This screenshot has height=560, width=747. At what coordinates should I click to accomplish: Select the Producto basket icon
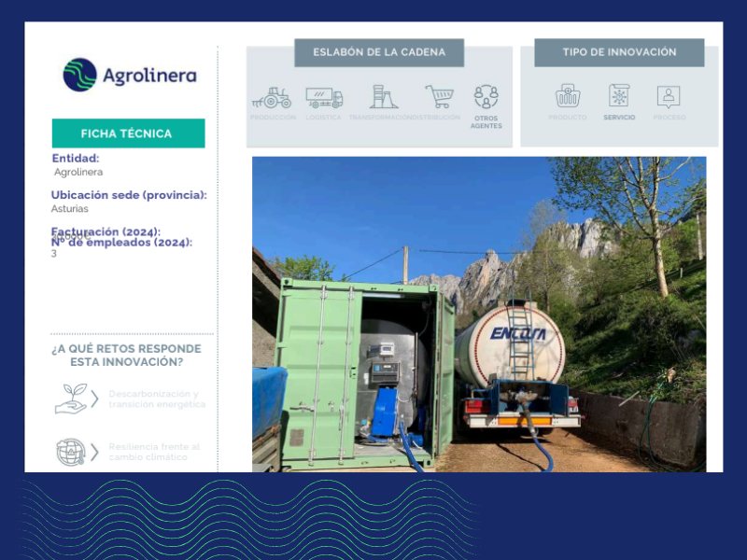[x=568, y=96]
